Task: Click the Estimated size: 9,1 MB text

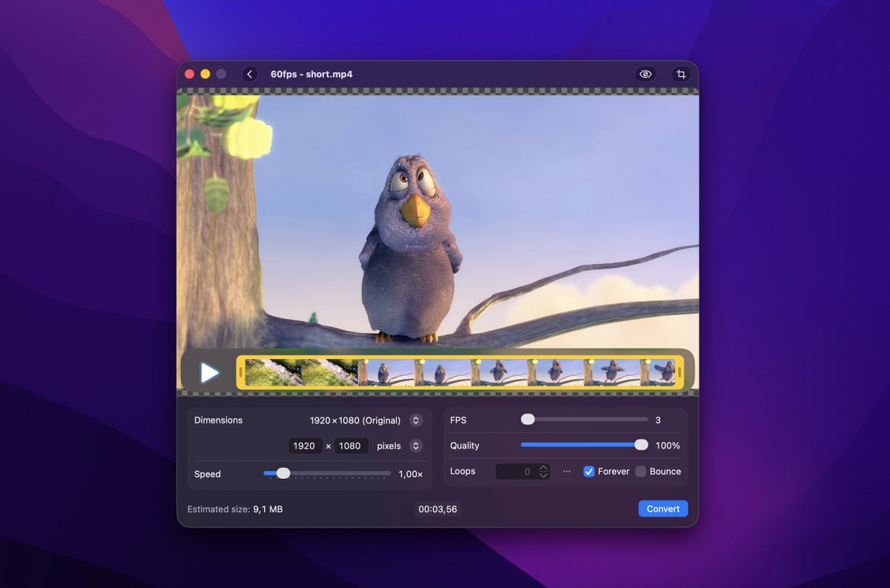Action: 235,509
